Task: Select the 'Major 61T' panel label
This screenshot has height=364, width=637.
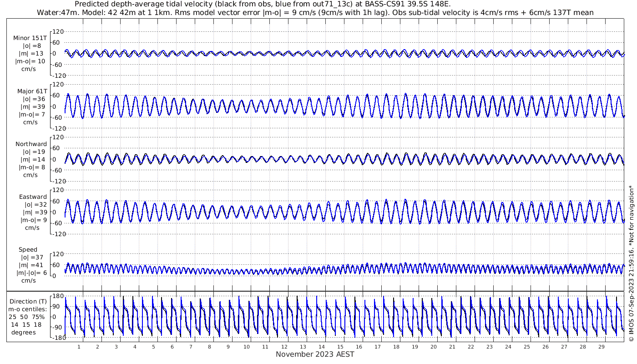Action: (32, 91)
